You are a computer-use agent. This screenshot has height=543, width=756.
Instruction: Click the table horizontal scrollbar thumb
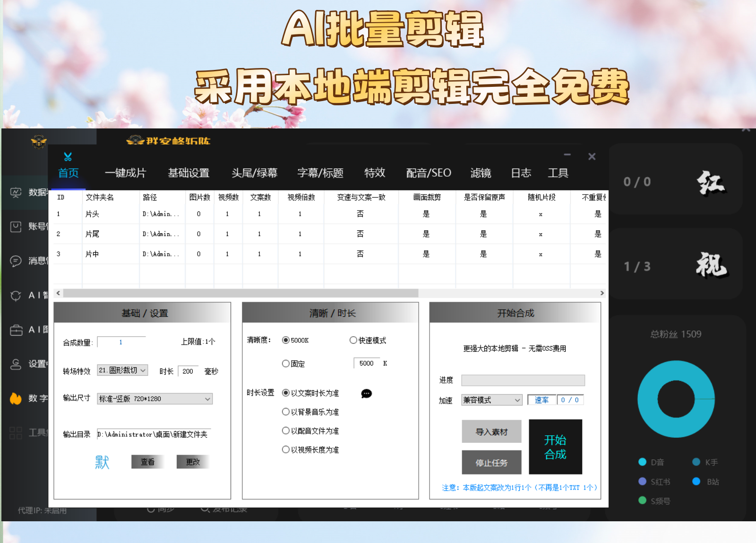tap(241, 293)
